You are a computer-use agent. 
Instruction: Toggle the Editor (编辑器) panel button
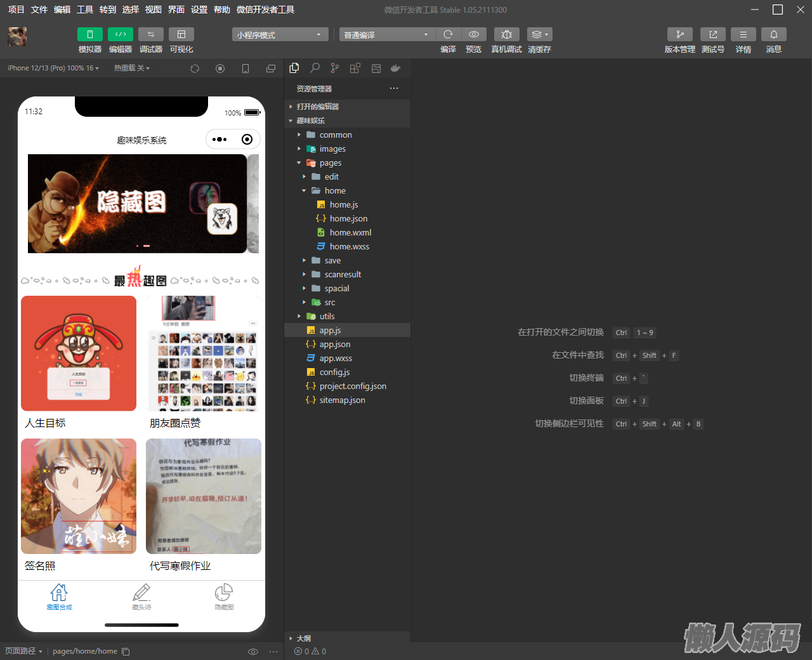(121, 34)
